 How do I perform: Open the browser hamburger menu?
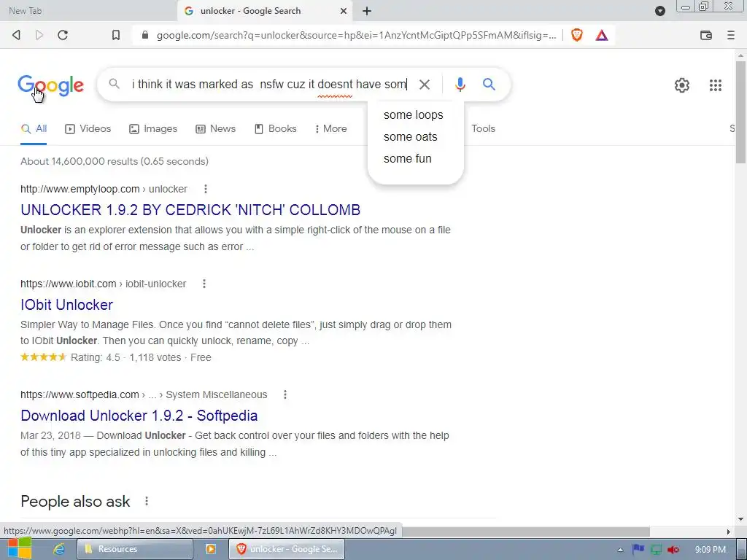(x=731, y=35)
